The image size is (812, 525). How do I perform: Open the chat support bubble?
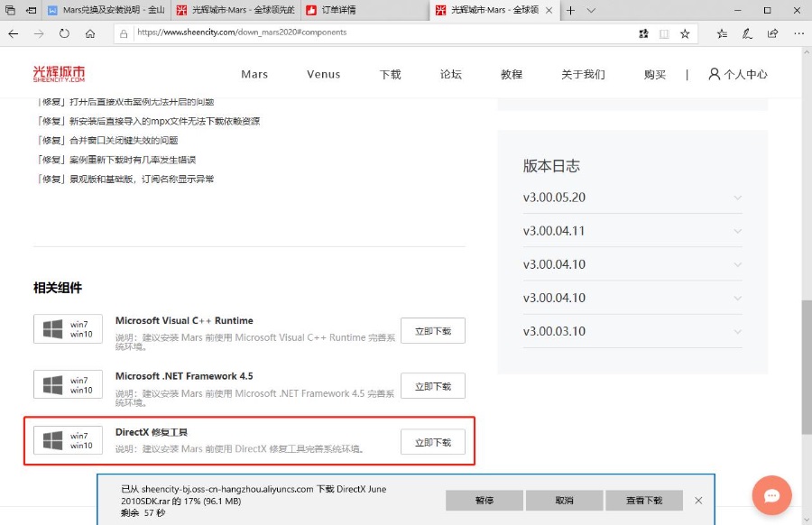(x=771, y=495)
